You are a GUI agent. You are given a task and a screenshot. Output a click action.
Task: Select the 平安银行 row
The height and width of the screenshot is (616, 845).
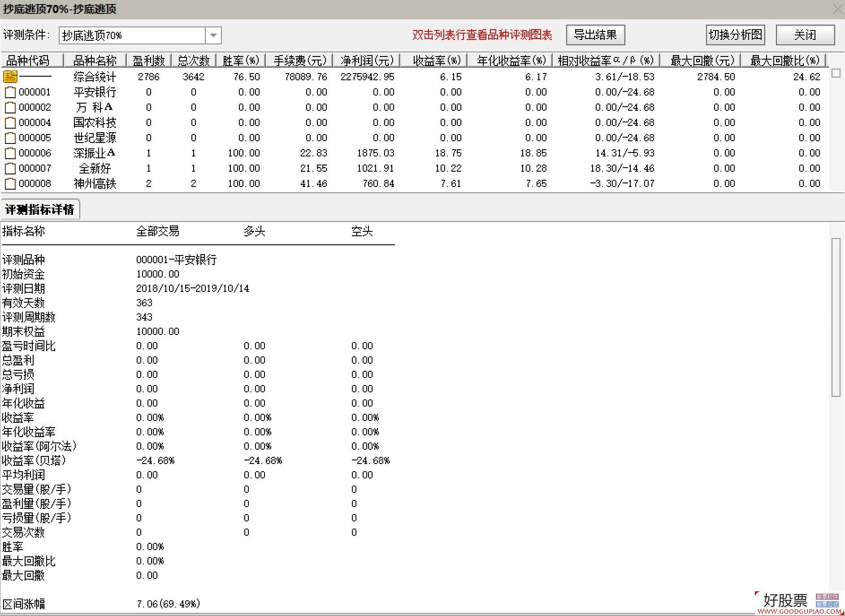pos(414,92)
